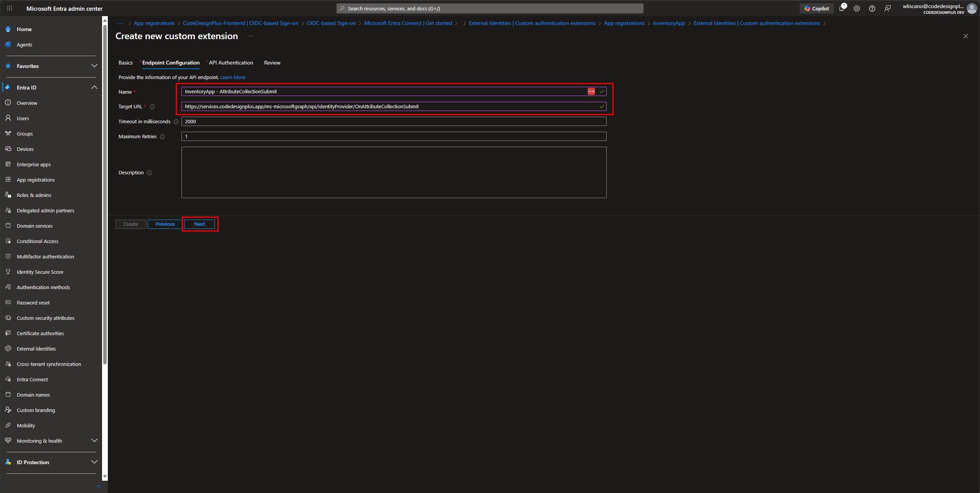Click the Conditional Access icon
Image resolution: width=980 pixels, height=493 pixels.
pos(8,241)
